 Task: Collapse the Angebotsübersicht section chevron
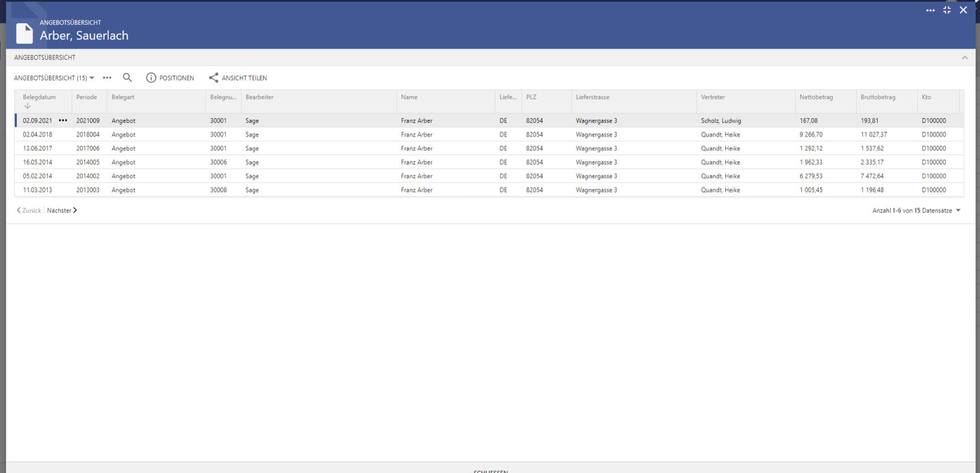coord(964,58)
